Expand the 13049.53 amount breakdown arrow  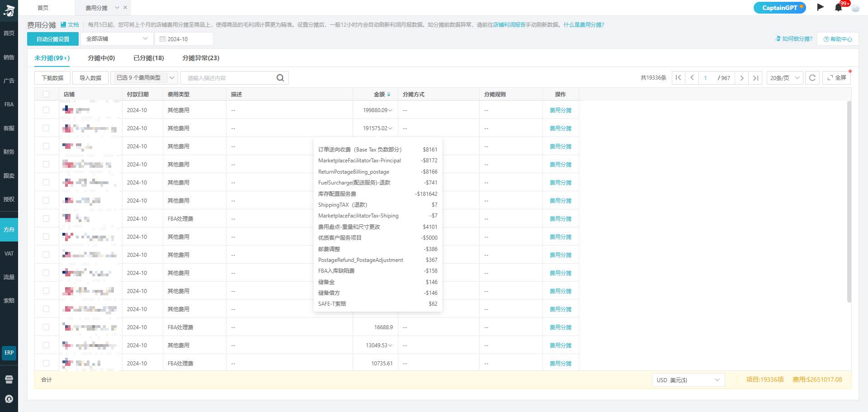(390, 346)
